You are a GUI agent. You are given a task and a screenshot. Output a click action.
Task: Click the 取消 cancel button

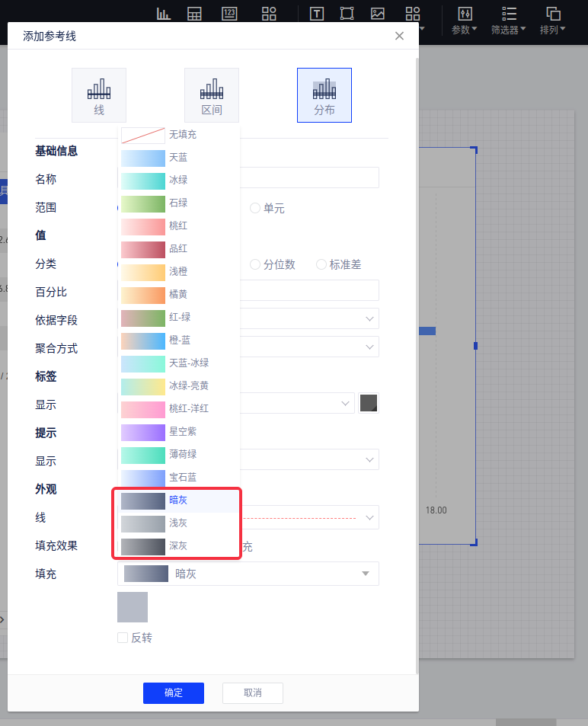tap(253, 692)
